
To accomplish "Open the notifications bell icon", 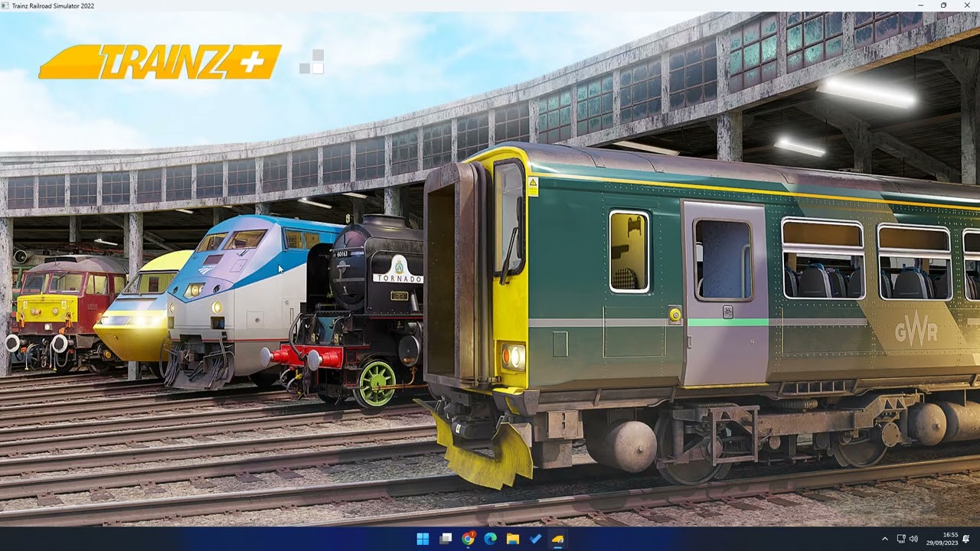I will pyautogui.click(x=966, y=539).
